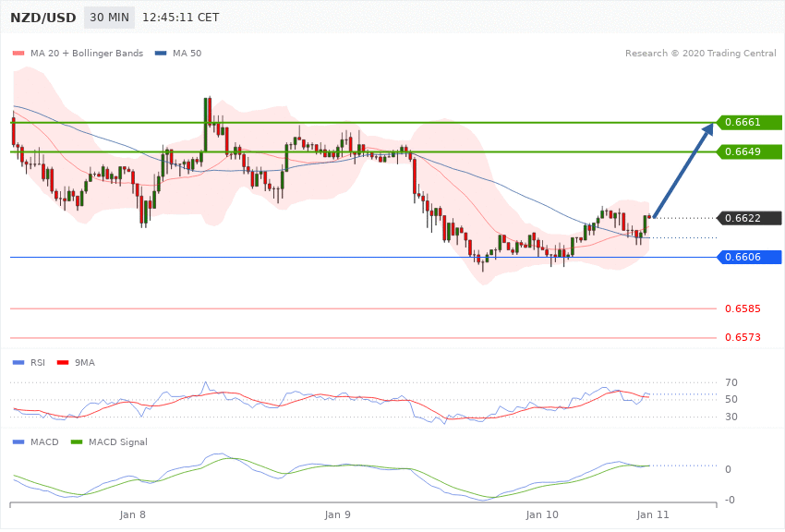Viewport: 785px width, 532px height.
Task: Click the 0.6661 resistance price tag
Action: point(750,122)
